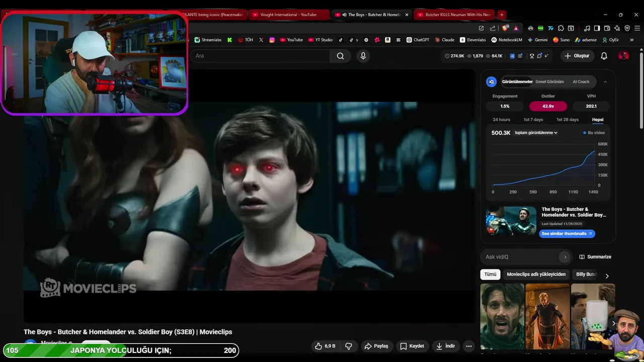Open the AI Coach vidIQ tab
This screenshot has width=644, height=362.
pyautogui.click(x=581, y=81)
